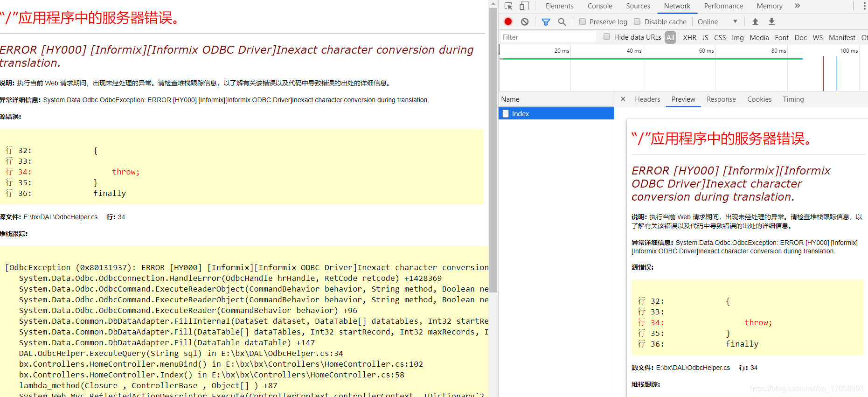Viewport: 868px width, 397px height.
Task: Filter requests by Media
Action: [759, 38]
